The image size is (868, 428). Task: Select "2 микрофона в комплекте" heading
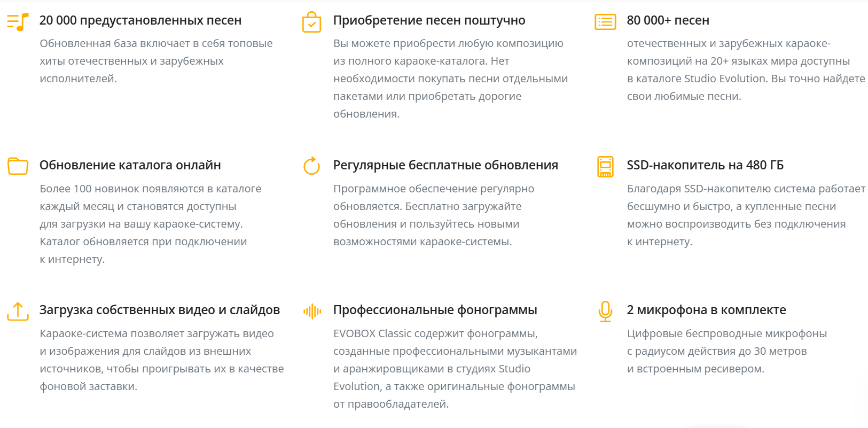706,310
